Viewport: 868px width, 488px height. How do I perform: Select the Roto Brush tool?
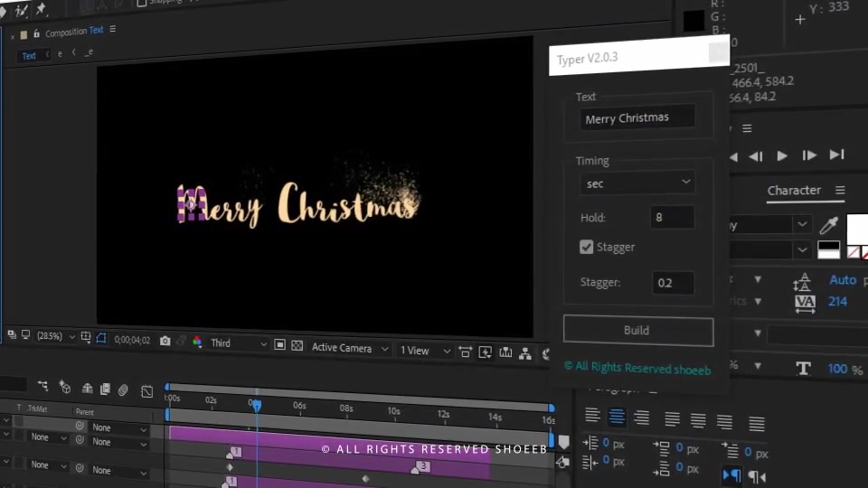click(22, 11)
